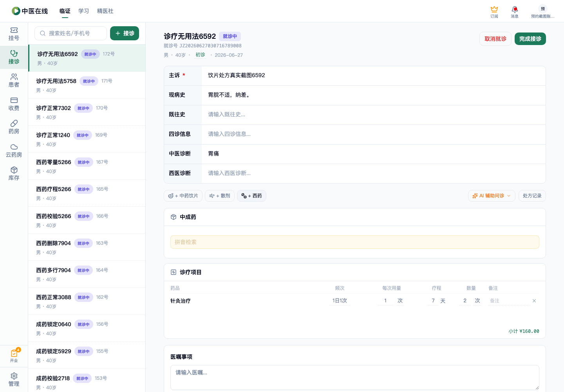Select patient 西药零量5266
This screenshot has width=564, height=392.
click(x=87, y=166)
